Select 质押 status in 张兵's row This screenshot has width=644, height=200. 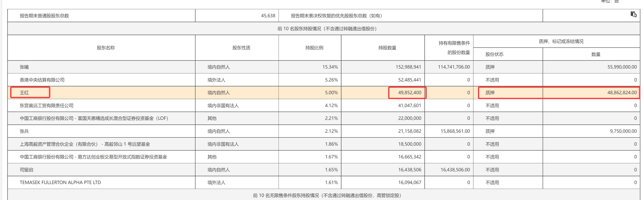490,131
